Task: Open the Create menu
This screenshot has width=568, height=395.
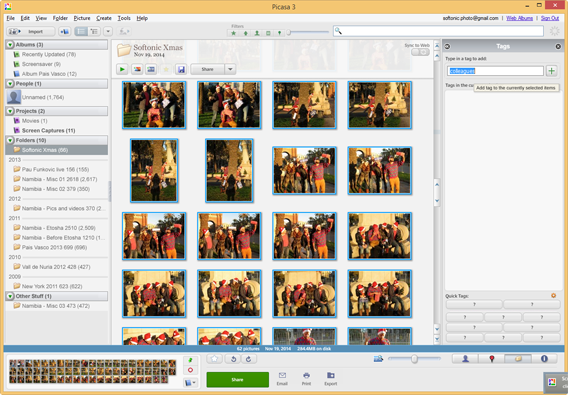Action: click(x=104, y=18)
